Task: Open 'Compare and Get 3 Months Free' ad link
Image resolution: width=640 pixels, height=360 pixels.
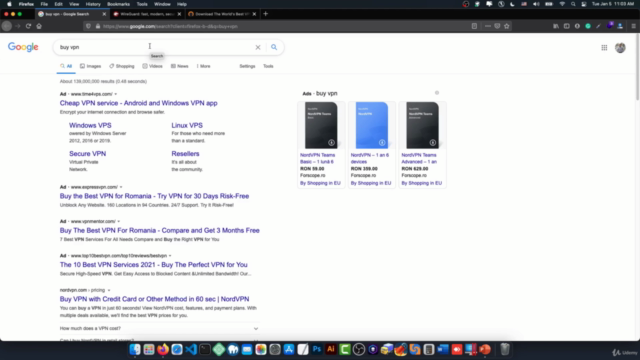Action: click(160, 230)
